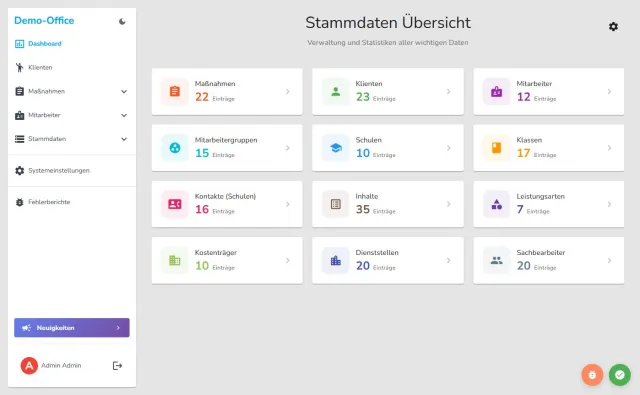Click the arrow on the Neuigkeiten button
The image size is (640, 395).
(118, 328)
